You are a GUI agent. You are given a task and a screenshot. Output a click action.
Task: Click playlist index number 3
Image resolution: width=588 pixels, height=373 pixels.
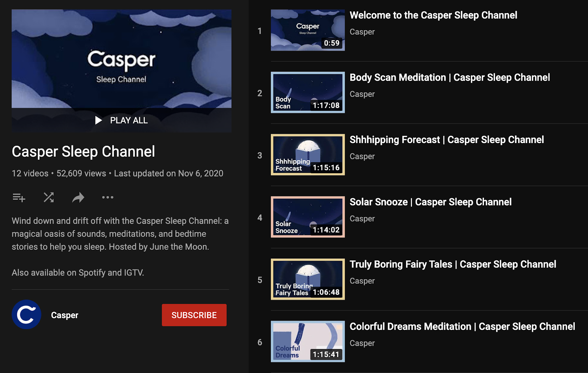[260, 155]
